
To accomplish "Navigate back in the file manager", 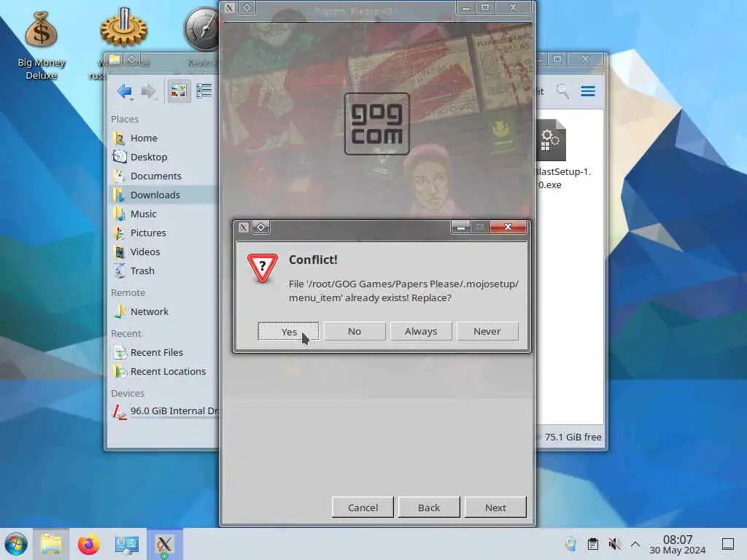I will 125,91.
